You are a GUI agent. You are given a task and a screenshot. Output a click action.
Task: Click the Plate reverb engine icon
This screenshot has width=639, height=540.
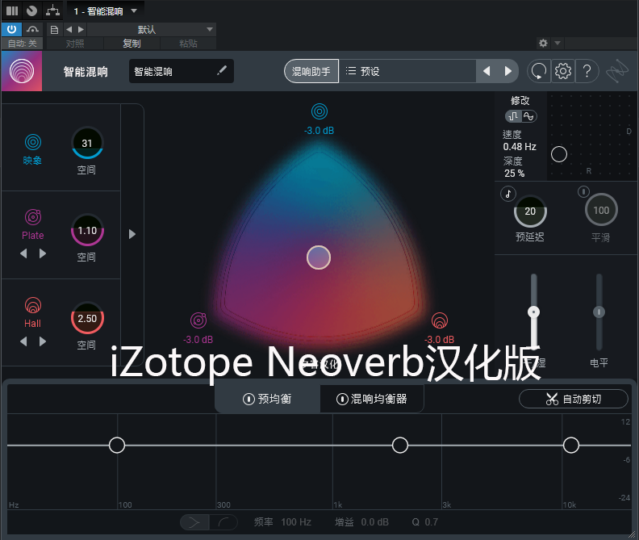pos(33,217)
